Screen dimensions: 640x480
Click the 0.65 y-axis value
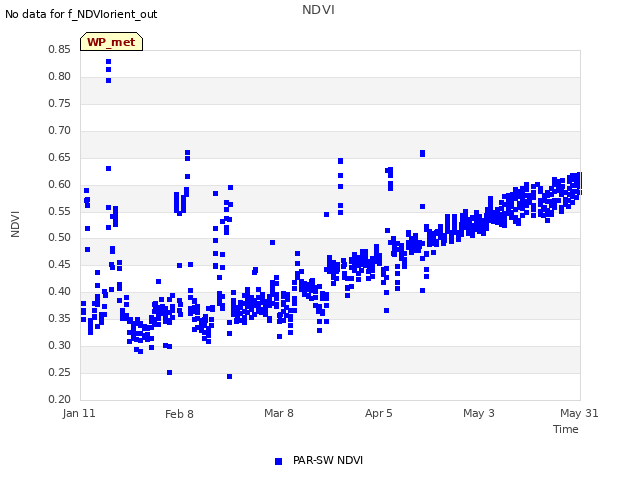60,157
